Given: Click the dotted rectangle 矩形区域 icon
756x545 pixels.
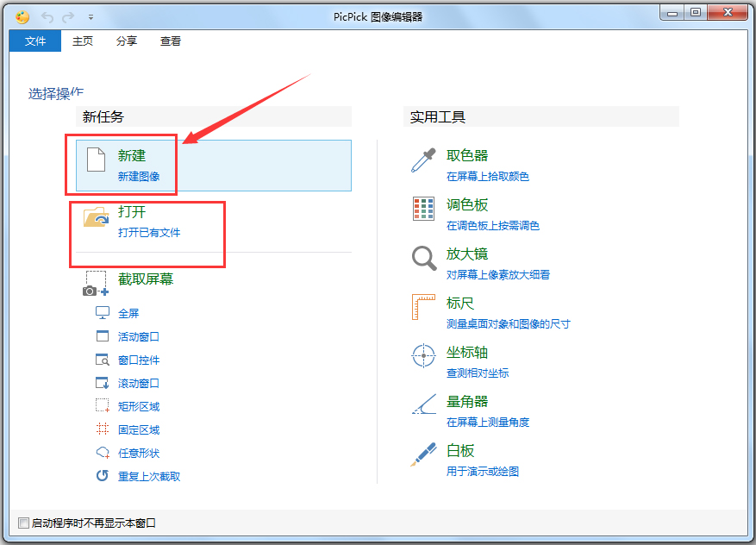Looking at the screenshot, I should pyautogui.click(x=103, y=405).
